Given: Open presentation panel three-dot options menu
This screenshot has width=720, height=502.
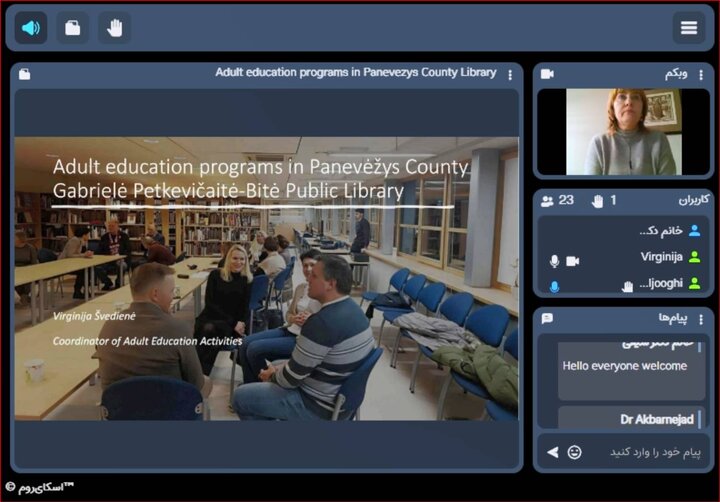Looking at the screenshot, I should pos(510,74).
